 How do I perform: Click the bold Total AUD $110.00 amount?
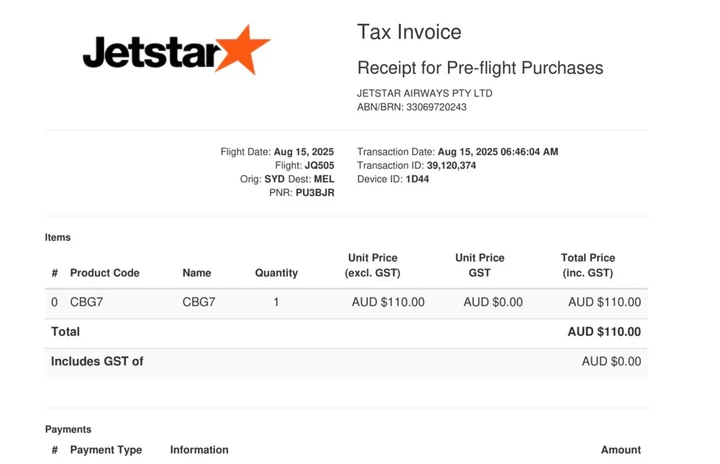click(604, 332)
